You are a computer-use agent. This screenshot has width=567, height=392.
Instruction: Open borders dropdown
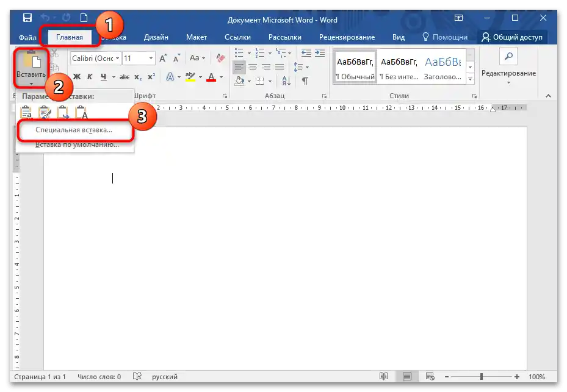(270, 81)
